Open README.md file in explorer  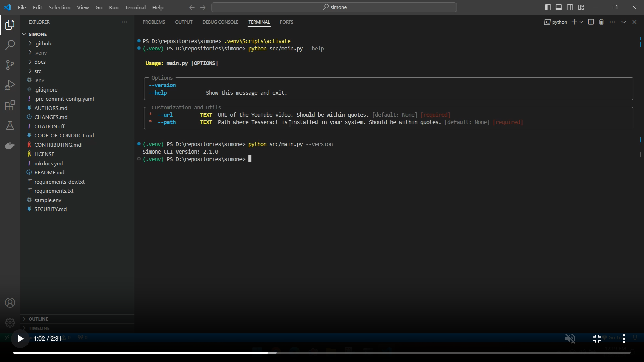(49, 172)
